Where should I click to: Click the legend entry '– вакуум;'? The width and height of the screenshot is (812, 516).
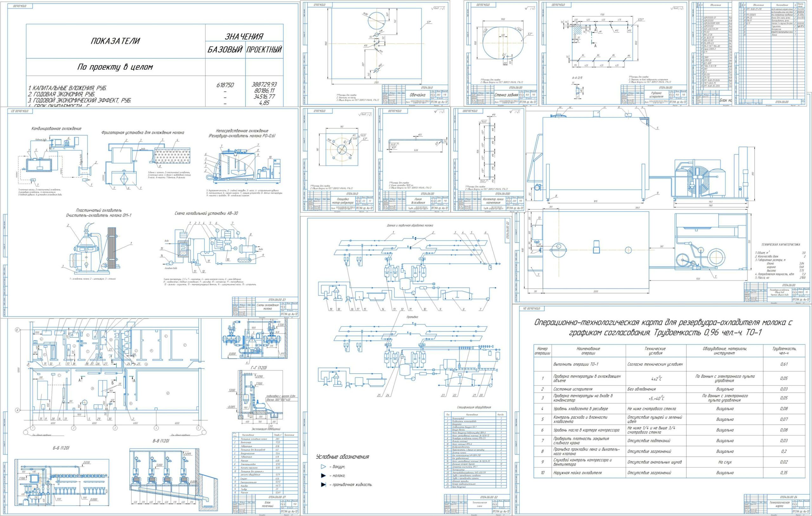point(337,467)
